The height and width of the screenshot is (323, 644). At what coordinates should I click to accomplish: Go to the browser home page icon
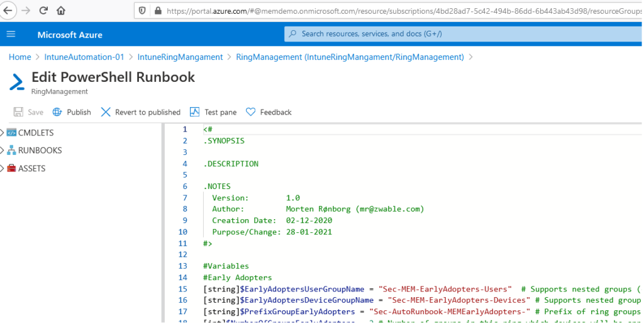point(61,11)
